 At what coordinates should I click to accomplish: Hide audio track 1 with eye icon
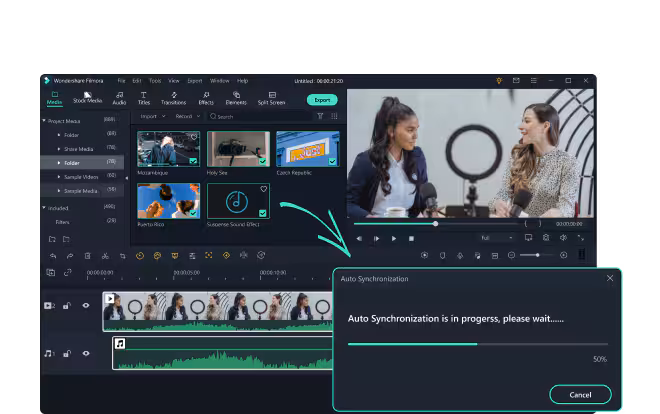(86, 353)
